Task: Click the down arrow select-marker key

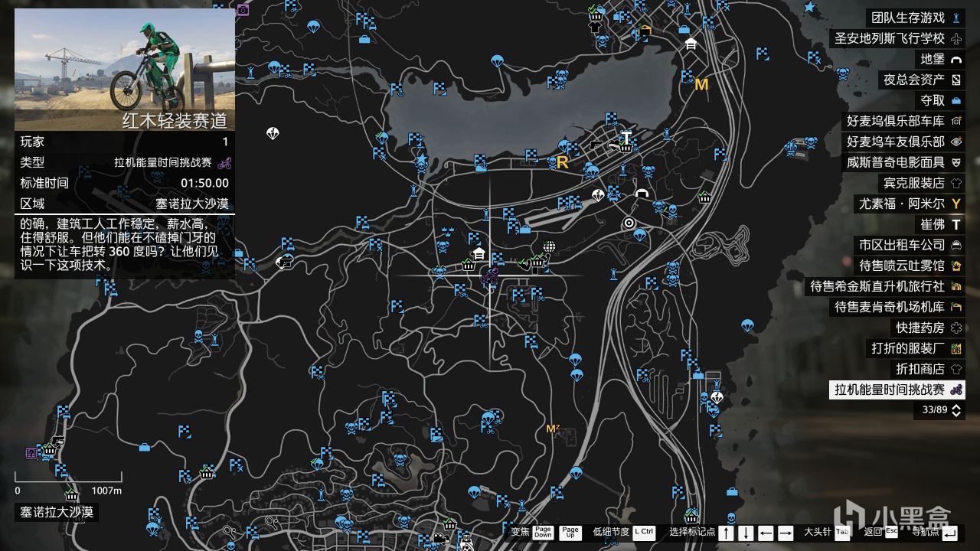Action: 746,533
